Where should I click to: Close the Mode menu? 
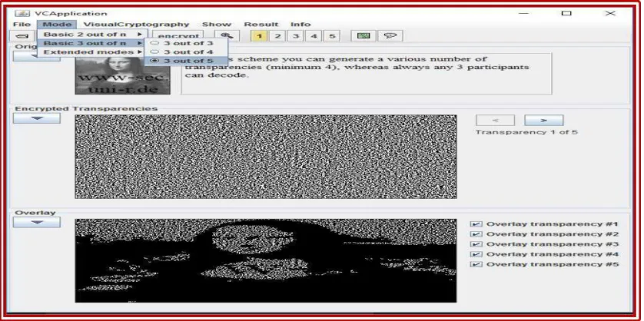click(57, 25)
